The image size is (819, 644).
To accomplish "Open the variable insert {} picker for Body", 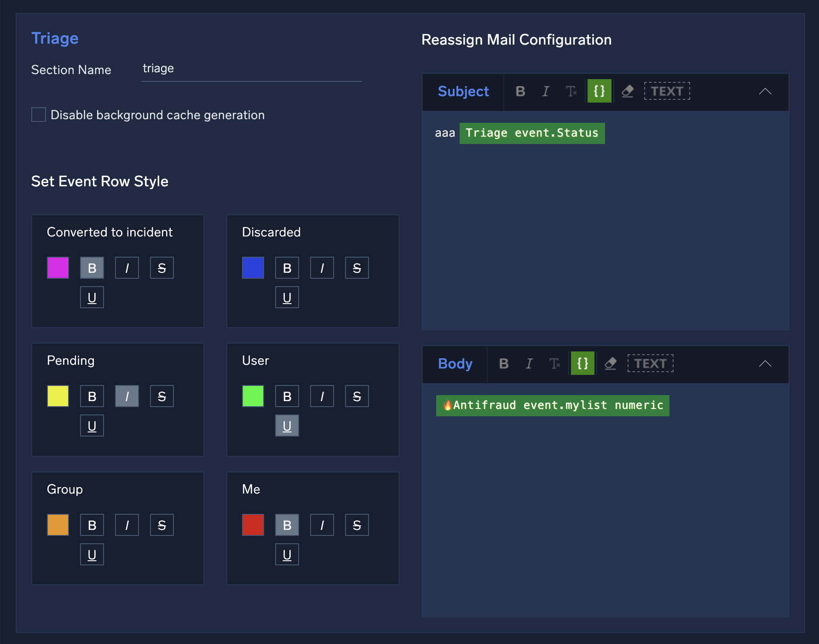I will 583,363.
